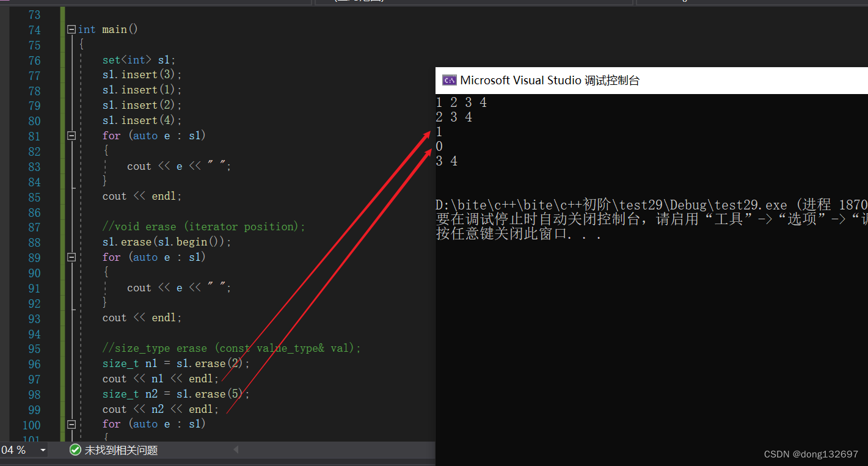Screen dimensions: 868x466
Task: Collapse the for loop at line 81
Action: click(71, 136)
